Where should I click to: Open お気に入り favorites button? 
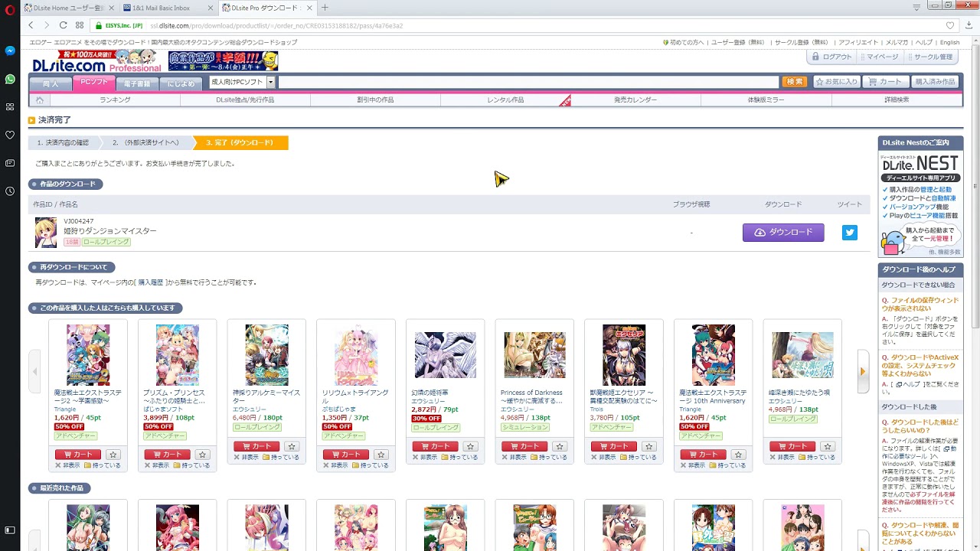tap(836, 82)
